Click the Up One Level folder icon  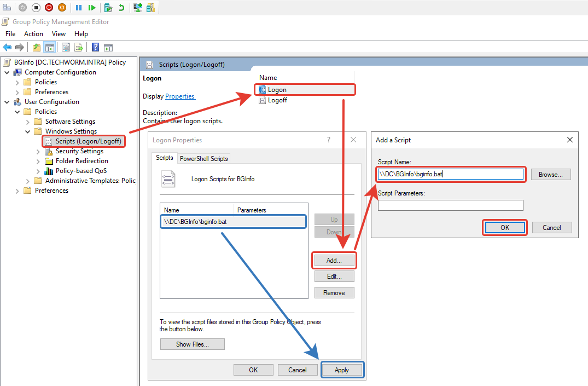tap(37, 48)
